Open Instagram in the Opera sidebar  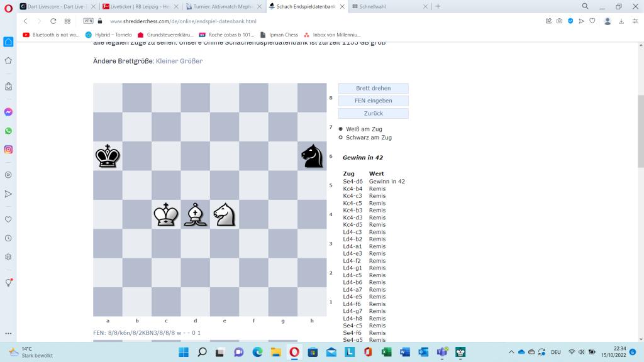[9, 150]
